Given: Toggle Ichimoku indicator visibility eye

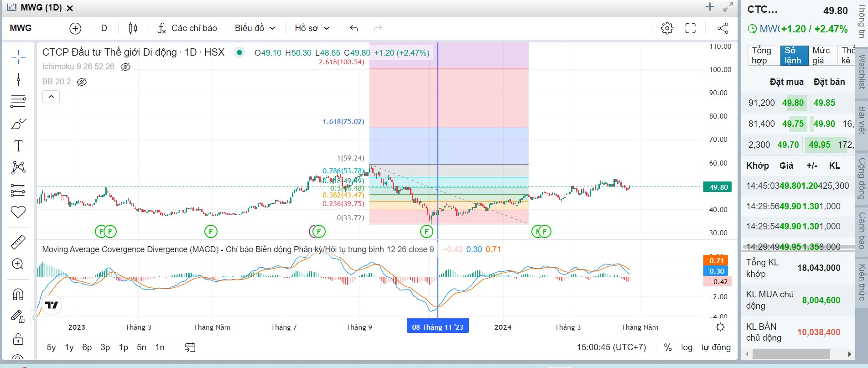Looking at the screenshot, I should click(125, 67).
